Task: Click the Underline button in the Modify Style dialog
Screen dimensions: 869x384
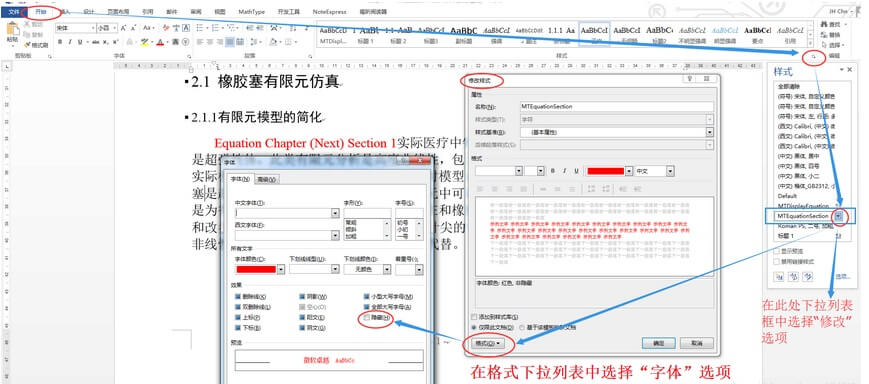Action: point(576,171)
